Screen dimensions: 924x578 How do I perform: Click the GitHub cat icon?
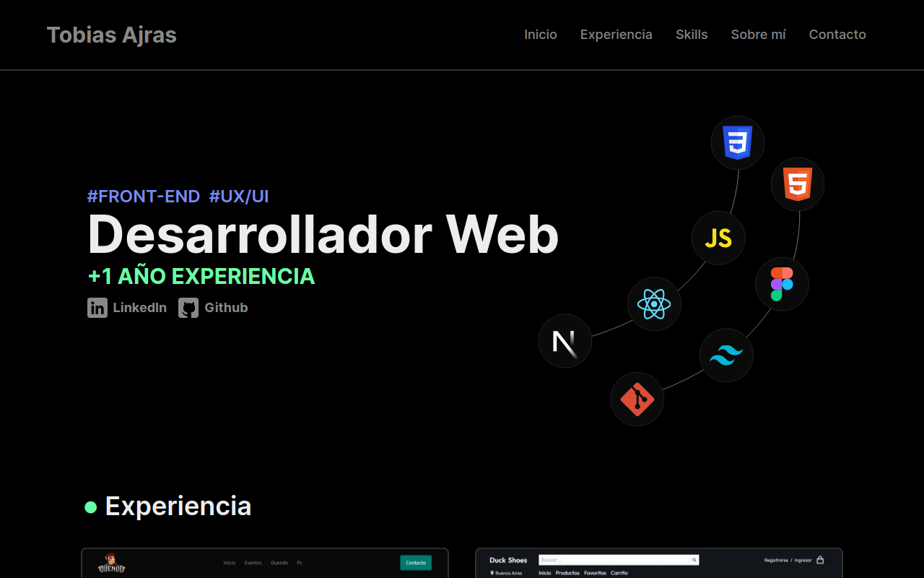tap(188, 307)
